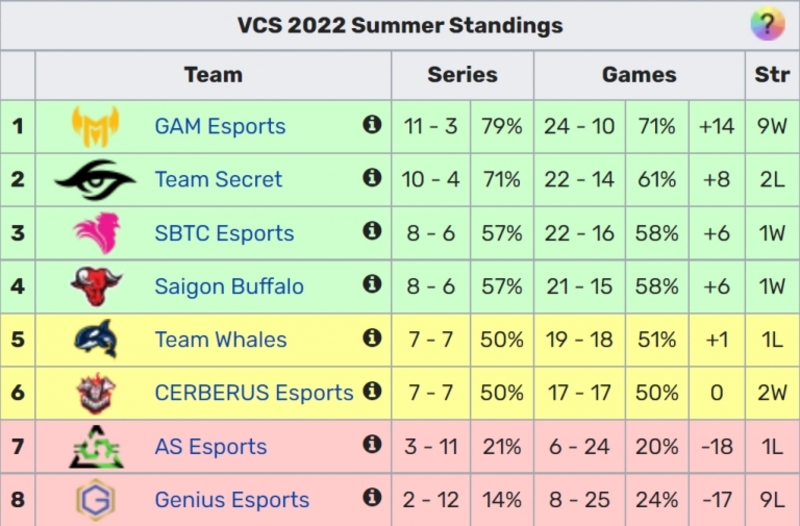This screenshot has height=526, width=800.
Task: Open Genius Esports info icon
Action: coord(372,497)
